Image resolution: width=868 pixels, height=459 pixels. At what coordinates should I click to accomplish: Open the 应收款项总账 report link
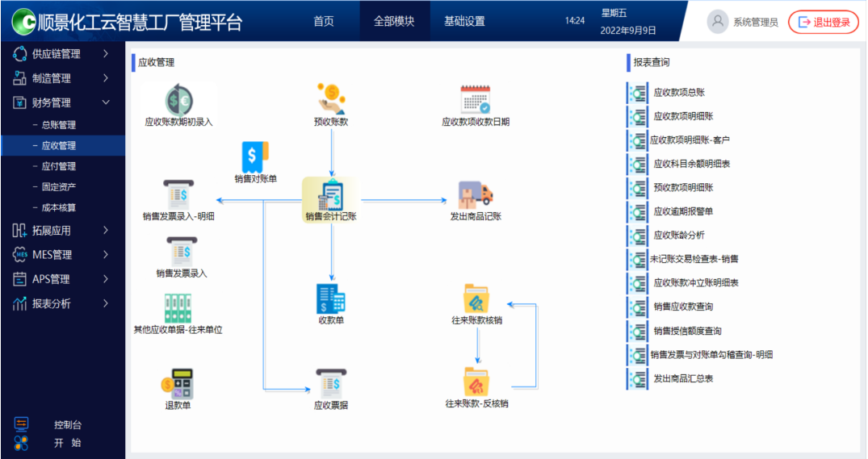coord(678,93)
